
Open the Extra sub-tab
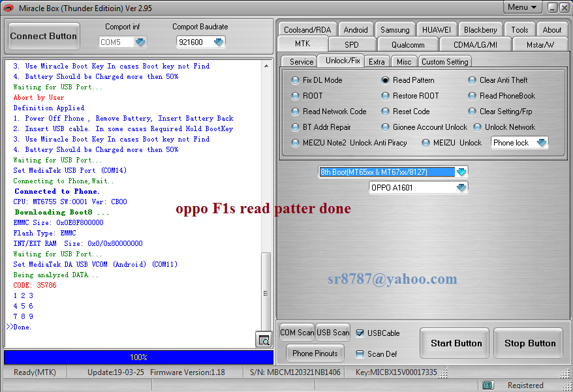[377, 62]
